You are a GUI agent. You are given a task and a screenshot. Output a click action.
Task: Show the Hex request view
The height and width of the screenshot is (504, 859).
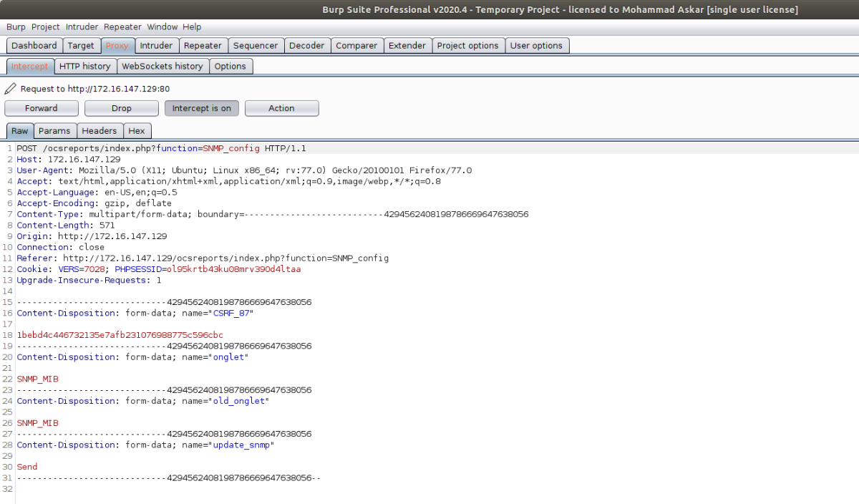click(137, 131)
